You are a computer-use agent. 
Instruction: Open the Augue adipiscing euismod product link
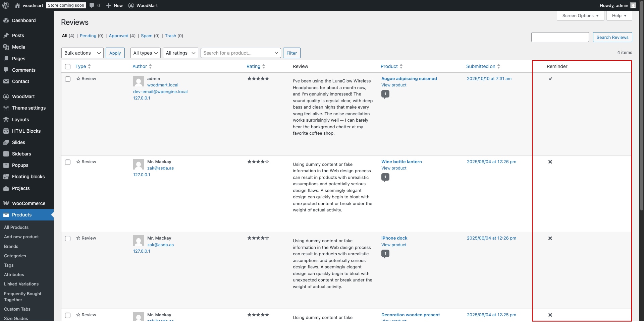[x=409, y=79]
